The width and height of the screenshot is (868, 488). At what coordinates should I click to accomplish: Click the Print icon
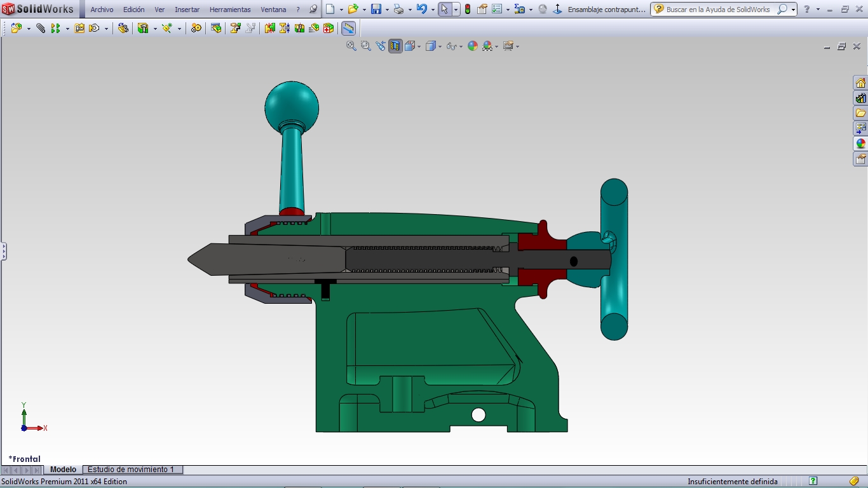coord(398,10)
